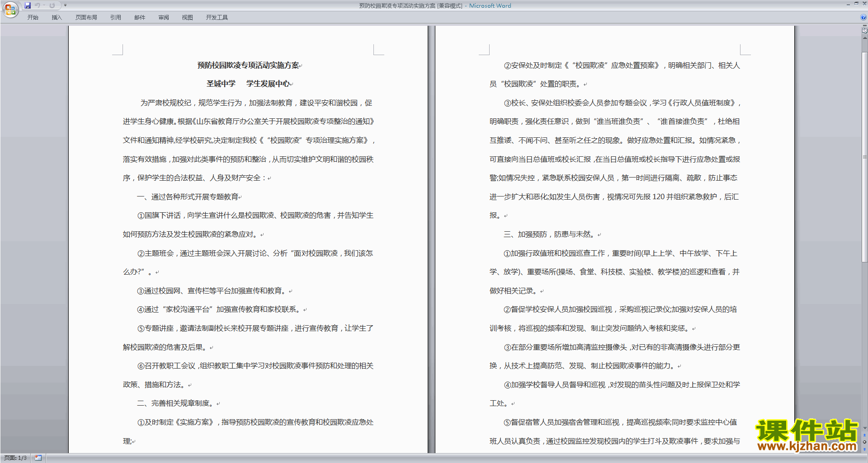This screenshot has width=868, height=463.
Task: Click heading 一、通过各种形式开展专题教育
Action: click(188, 197)
